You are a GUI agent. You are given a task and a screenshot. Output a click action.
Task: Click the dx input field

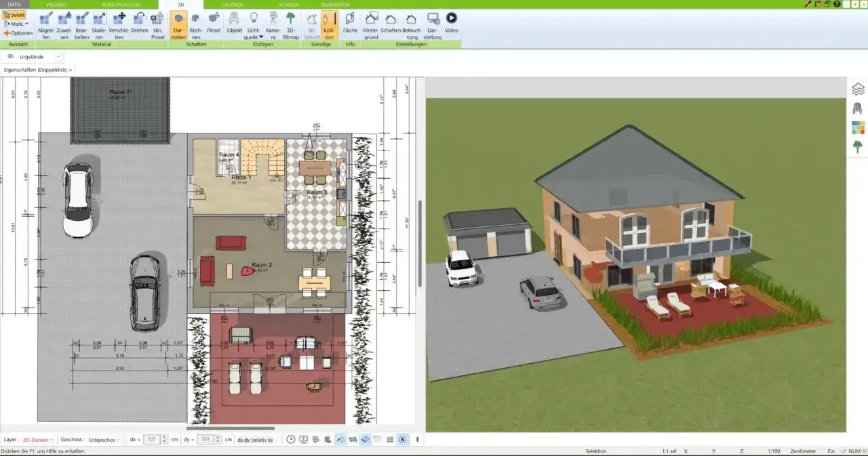point(152,440)
